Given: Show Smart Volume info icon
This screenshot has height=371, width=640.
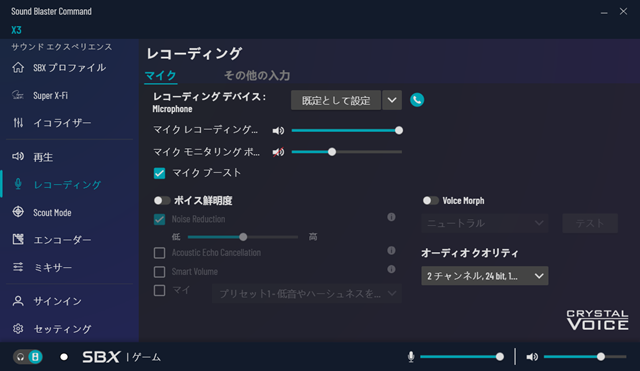Looking at the screenshot, I should point(391,269).
